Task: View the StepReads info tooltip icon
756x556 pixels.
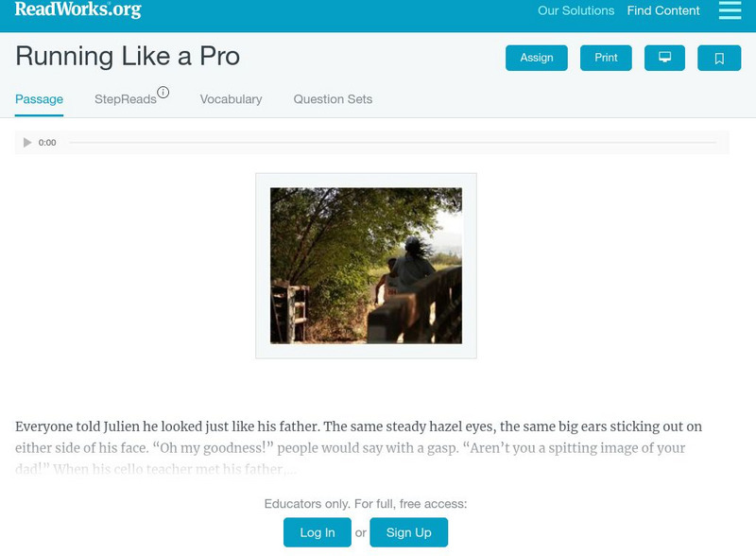Action: 164,91
